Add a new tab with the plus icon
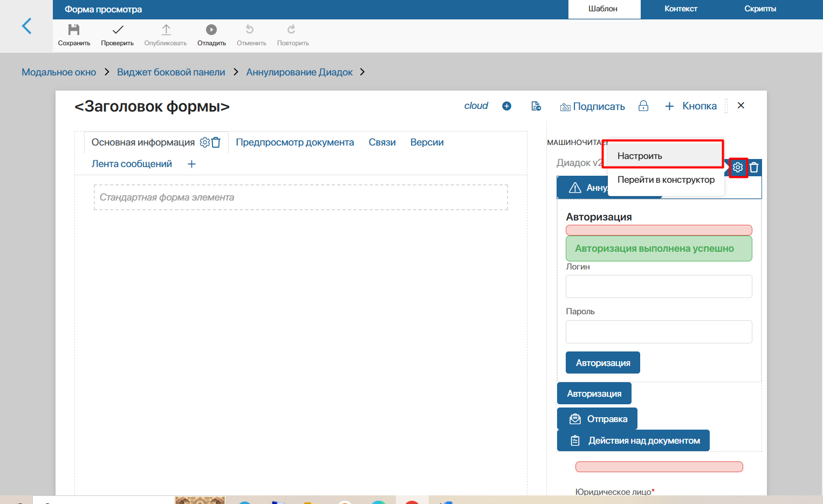The image size is (823, 504). pyautogui.click(x=191, y=164)
